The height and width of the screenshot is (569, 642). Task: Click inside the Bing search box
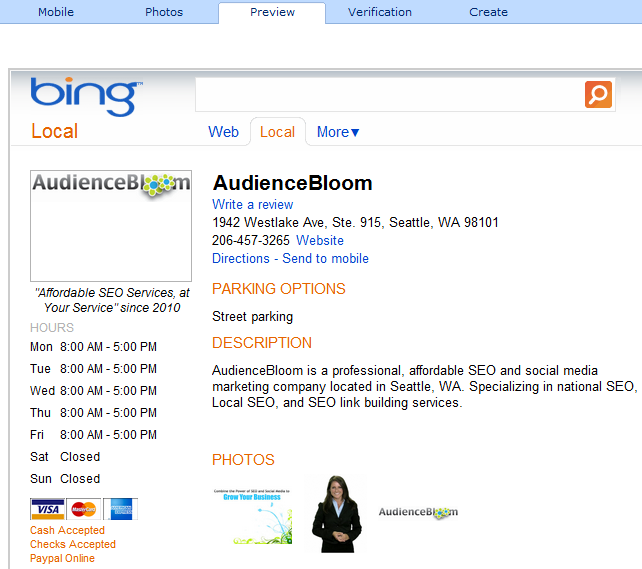[389, 95]
